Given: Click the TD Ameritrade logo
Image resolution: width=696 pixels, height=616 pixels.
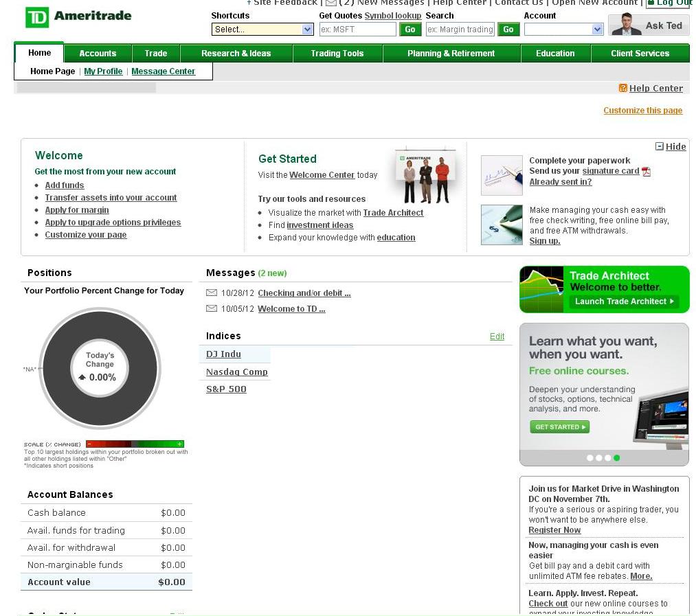Looking at the screenshot, I should [78, 17].
